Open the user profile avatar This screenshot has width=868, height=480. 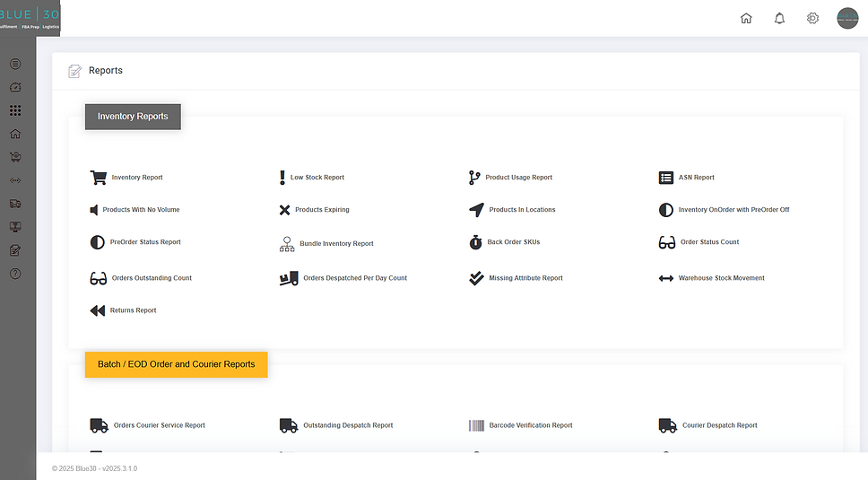pos(847,18)
